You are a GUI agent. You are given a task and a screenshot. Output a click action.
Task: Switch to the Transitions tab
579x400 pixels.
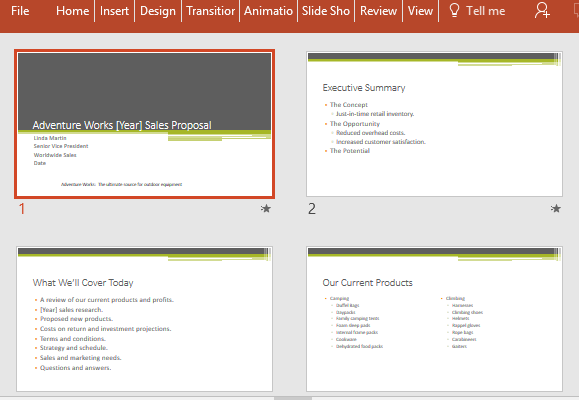click(x=210, y=11)
